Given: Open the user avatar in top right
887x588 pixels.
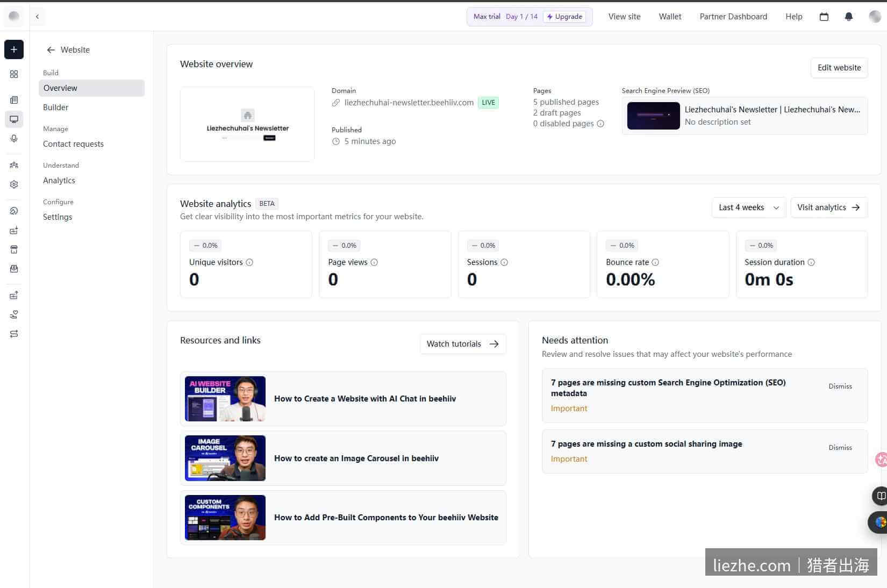Looking at the screenshot, I should click(x=875, y=17).
